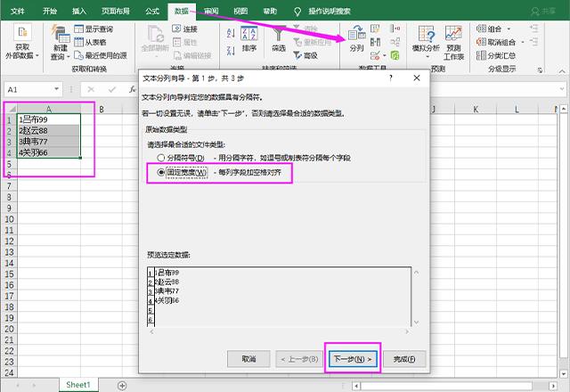Image resolution: width=570 pixels, height=392 pixels.
Task: Switch to the View (视图) tab
Action: [240, 11]
